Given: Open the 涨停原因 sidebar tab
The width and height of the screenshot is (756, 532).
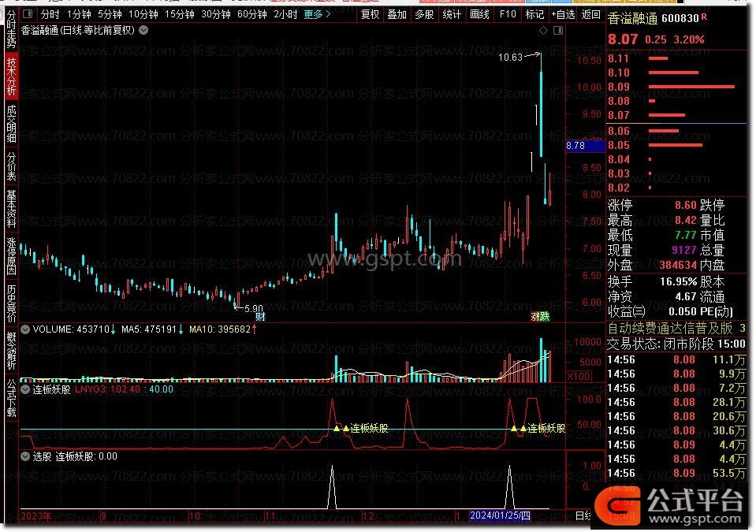Looking at the screenshot, I should (x=11, y=255).
